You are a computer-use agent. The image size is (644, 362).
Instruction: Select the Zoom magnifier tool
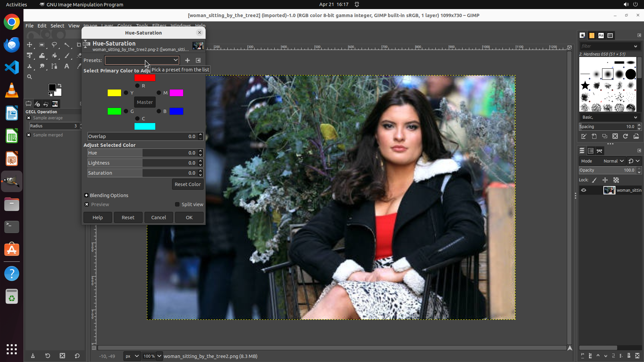pyautogui.click(x=30, y=77)
